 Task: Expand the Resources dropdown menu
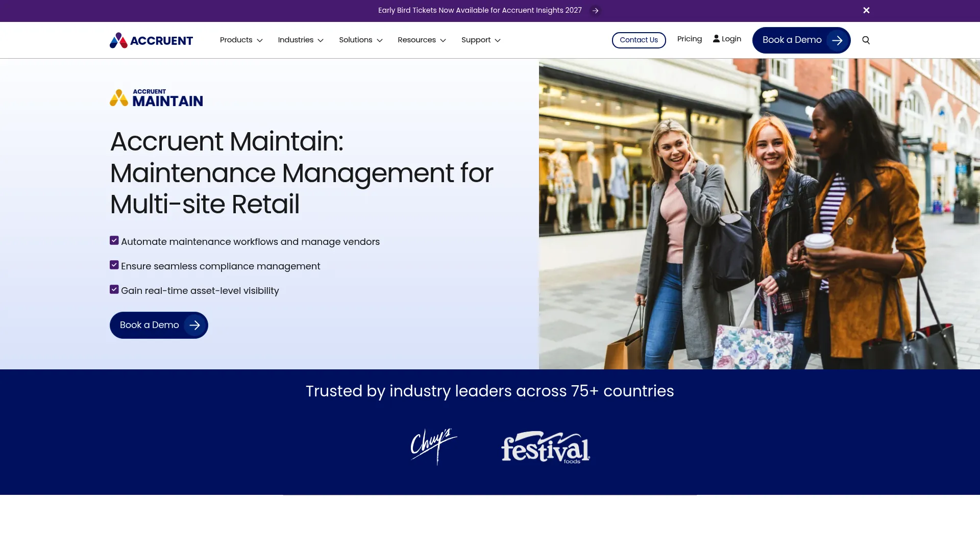[422, 40]
